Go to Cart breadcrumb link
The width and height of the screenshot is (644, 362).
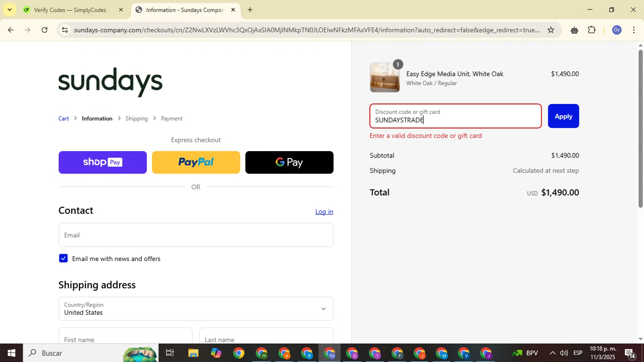tap(64, 119)
